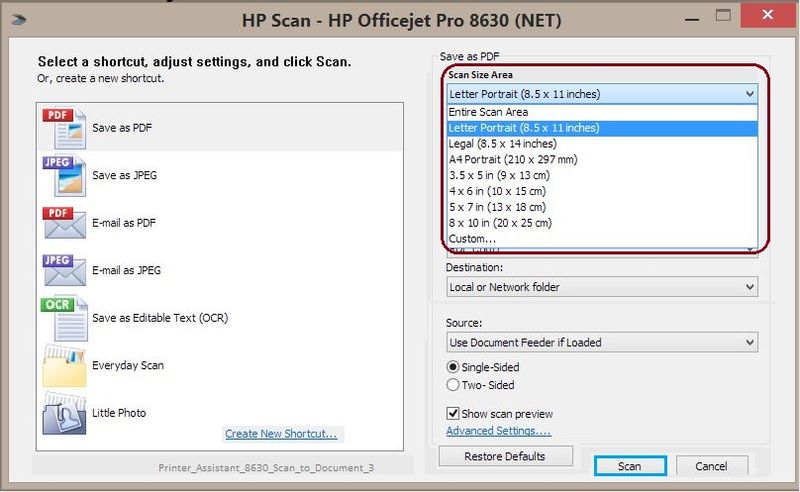Click the Save as PDF shortcut icon
This screenshot has height=492, width=800.
pos(64,128)
